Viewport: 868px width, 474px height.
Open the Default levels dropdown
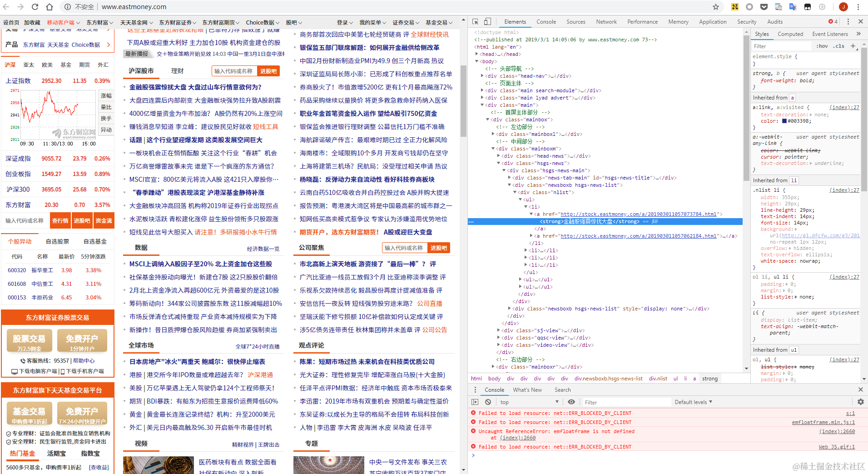[694, 402]
